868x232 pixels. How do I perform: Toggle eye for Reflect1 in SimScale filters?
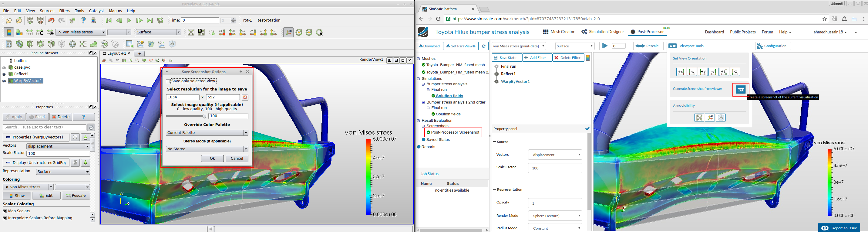tap(497, 74)
